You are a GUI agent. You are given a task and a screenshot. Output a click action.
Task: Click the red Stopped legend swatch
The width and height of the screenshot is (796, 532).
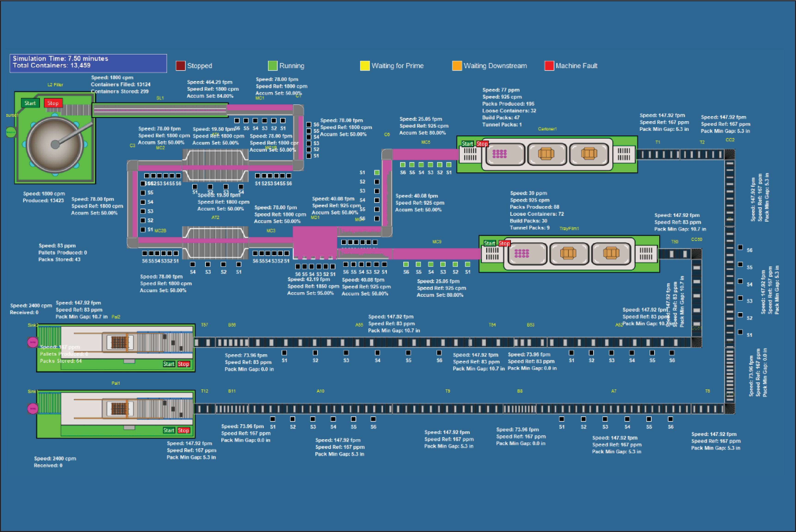click(x=180, y=66)
